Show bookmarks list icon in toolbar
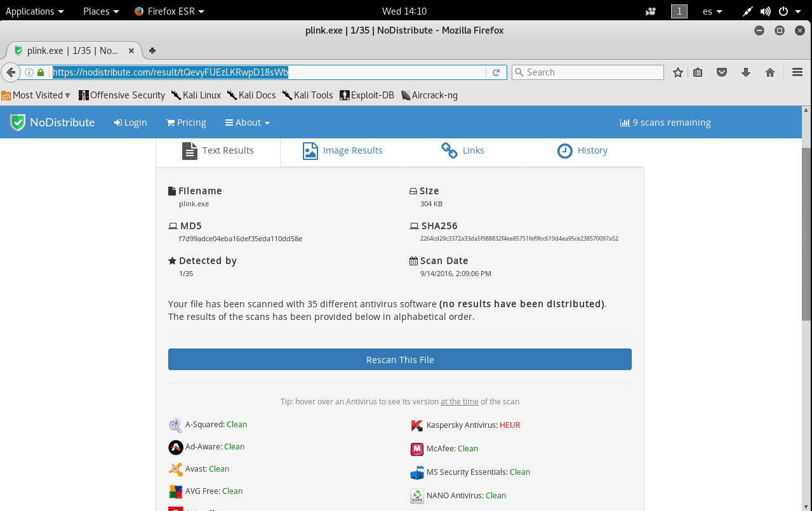Viewport: 812px width, 511px height. 698,72
